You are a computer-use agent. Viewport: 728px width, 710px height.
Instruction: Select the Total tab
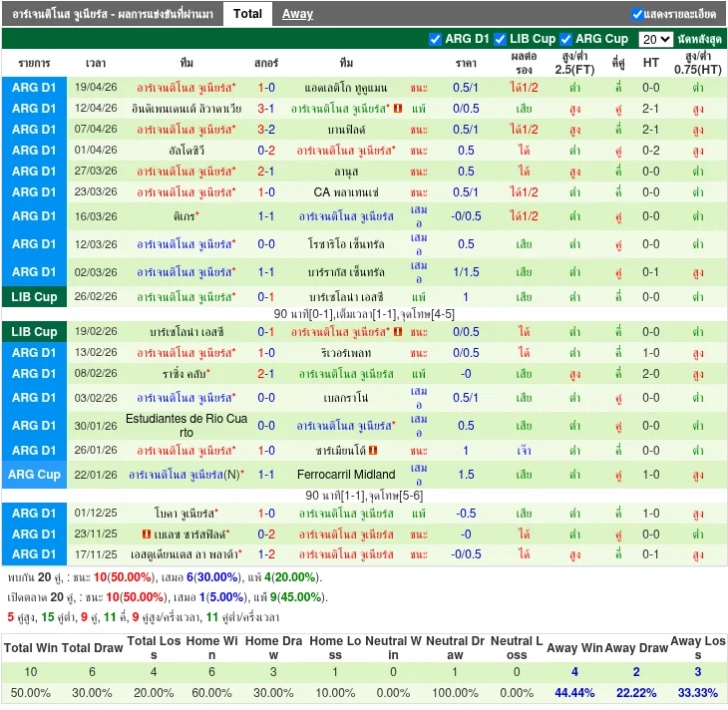[247, 14]
